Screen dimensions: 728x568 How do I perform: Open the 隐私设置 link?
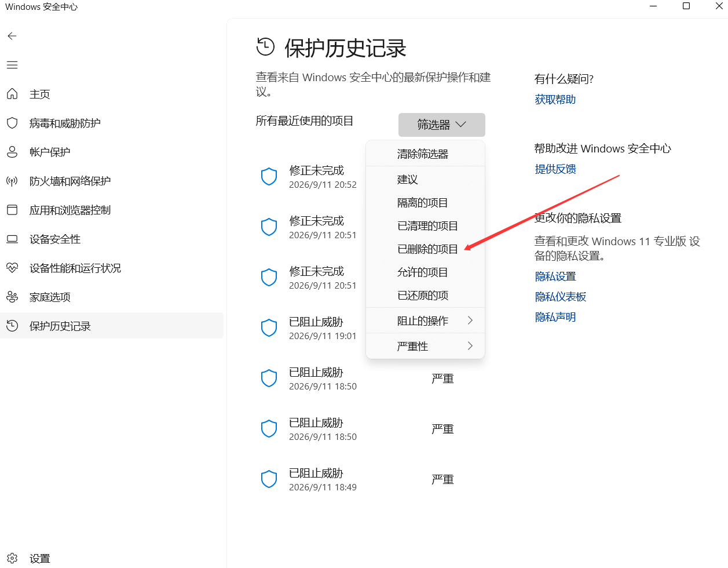[555, 276]
